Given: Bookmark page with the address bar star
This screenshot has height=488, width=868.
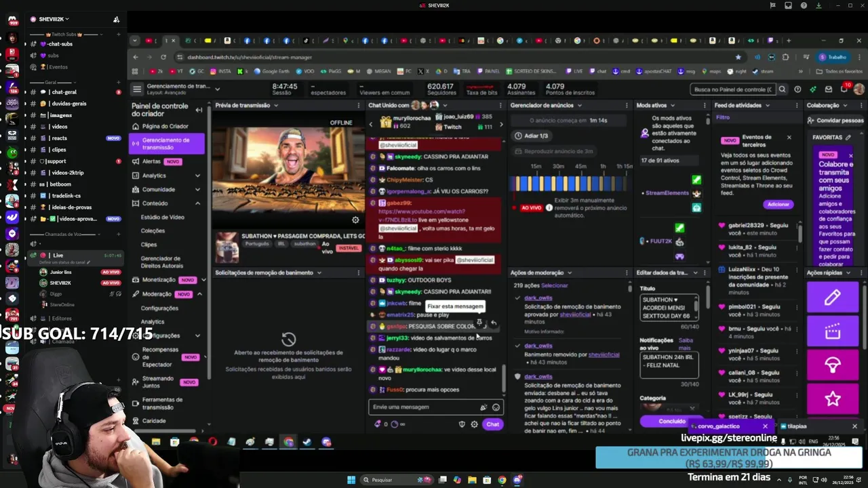Looking at the screenshot, I should tap(738, 57).
